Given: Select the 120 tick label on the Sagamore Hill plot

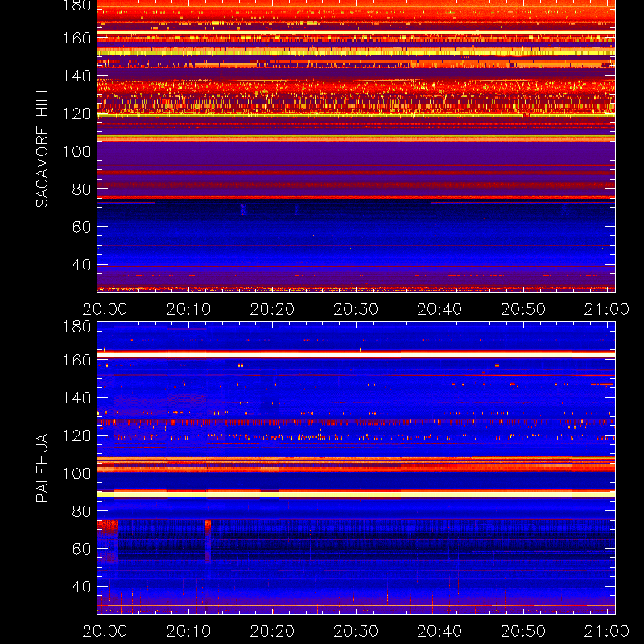Looking at the screenshot, I should point(76,114).
